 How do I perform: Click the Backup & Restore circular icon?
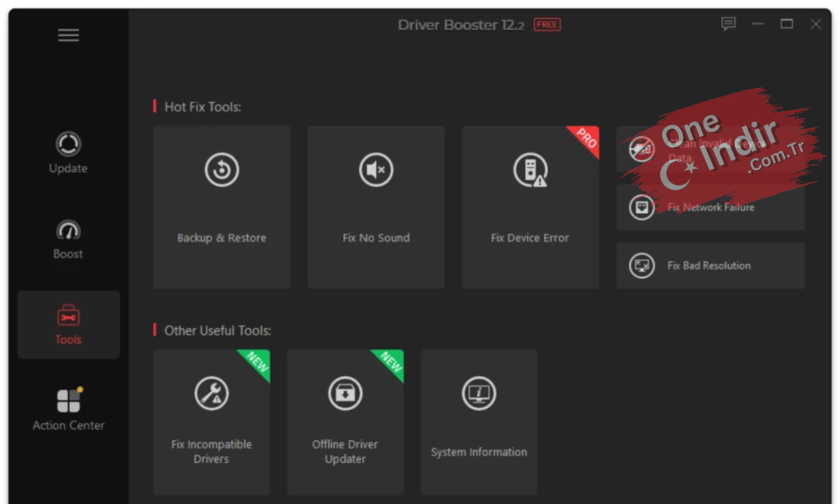(x=222, y=169)
